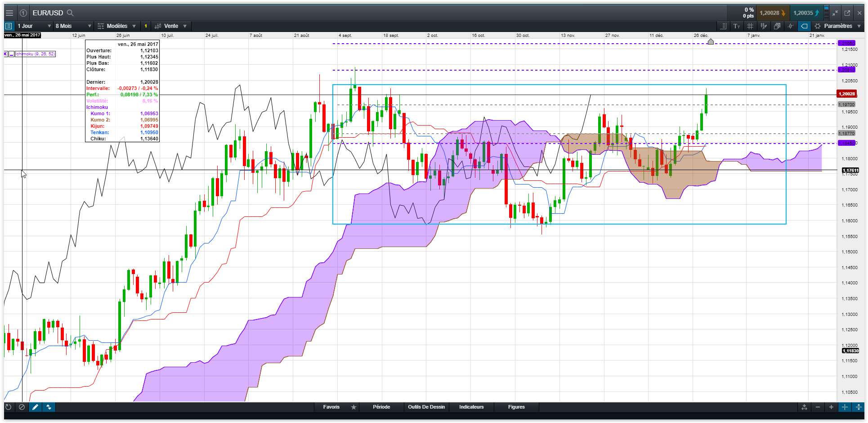This screenshot has width=868, height=423.
Task: Open the Vente chart type dropdown
Action: click(170, 26)
